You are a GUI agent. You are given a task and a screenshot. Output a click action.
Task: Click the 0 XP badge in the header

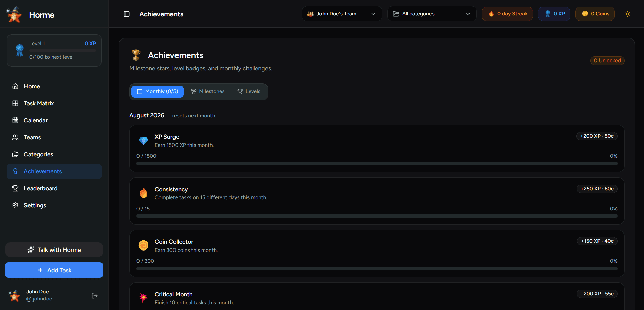(554, 14)
